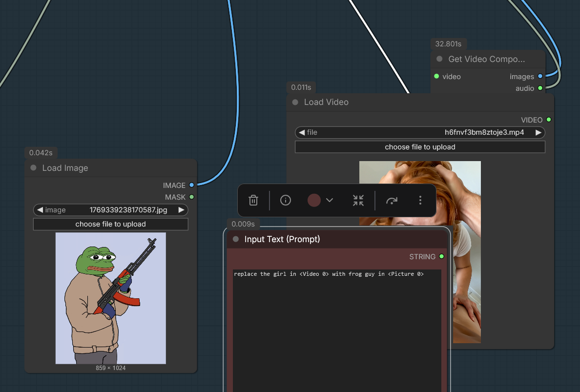Click the prompt text area
This screenshot has height=392, width=580.
point(337,330)
